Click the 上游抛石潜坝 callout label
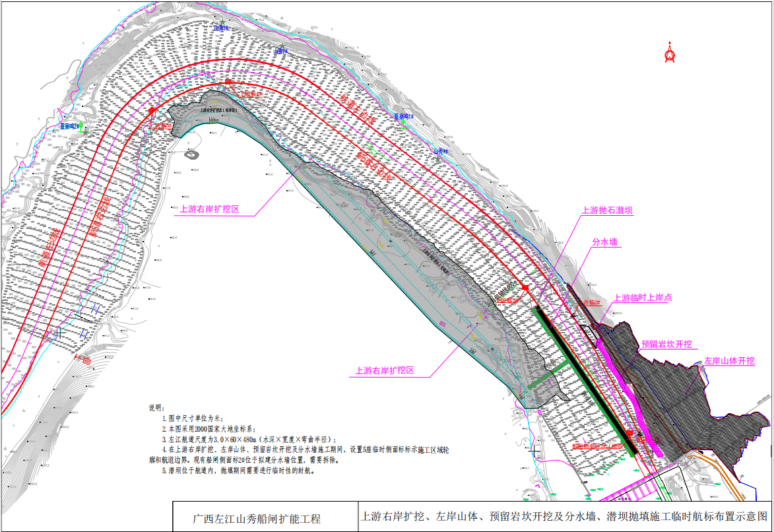 (607, 211)
